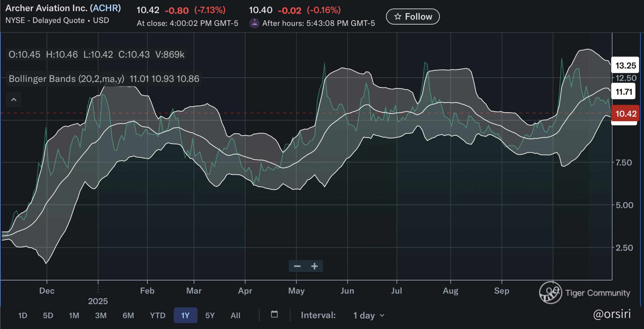
Task: Switch to the 3M range
Action: coord(101,315)
